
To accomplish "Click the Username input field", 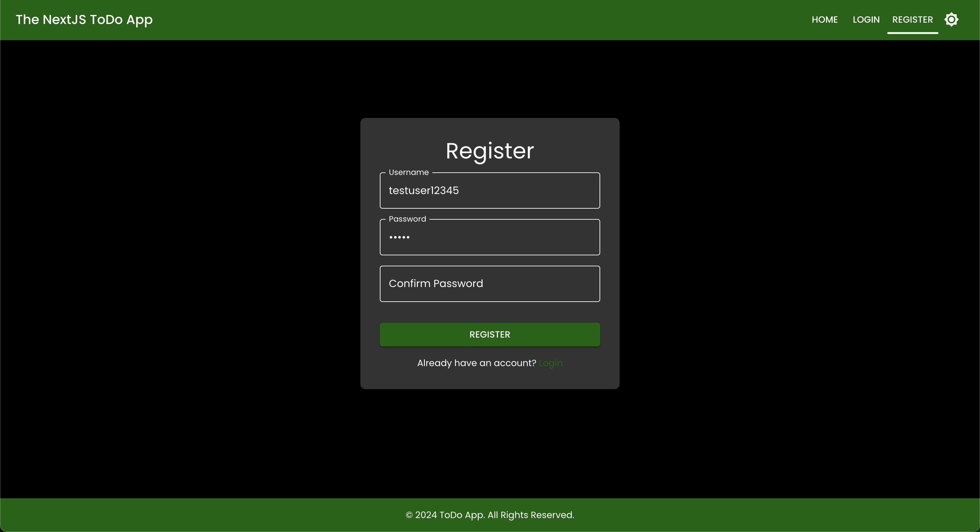I will 490,191.
